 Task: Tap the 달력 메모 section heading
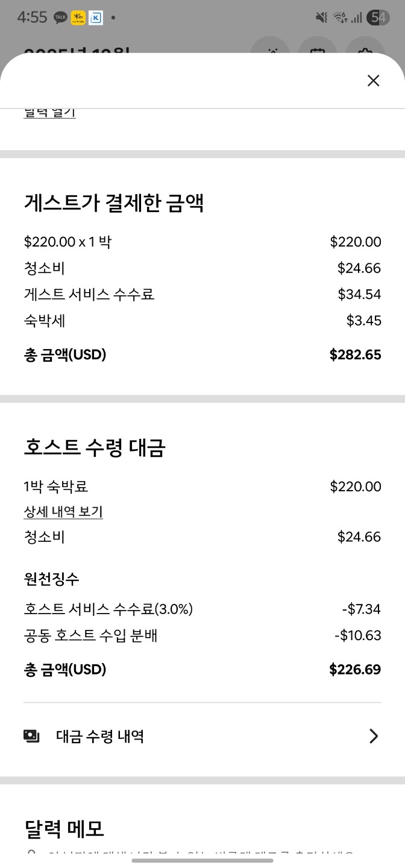[x=64, y=829]
